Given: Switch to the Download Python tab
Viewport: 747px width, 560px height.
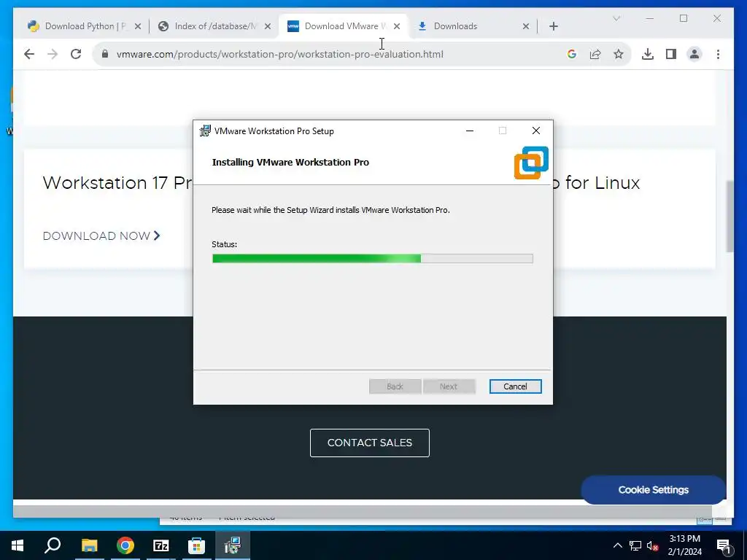Looking at the screenshot, I should pyautogui.click(x=85, y=26).
